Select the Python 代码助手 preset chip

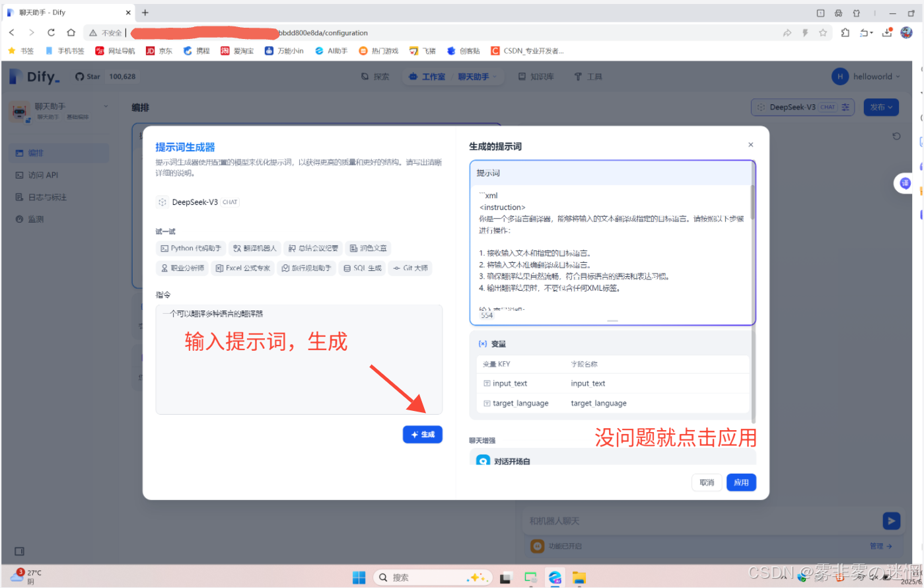191,248
